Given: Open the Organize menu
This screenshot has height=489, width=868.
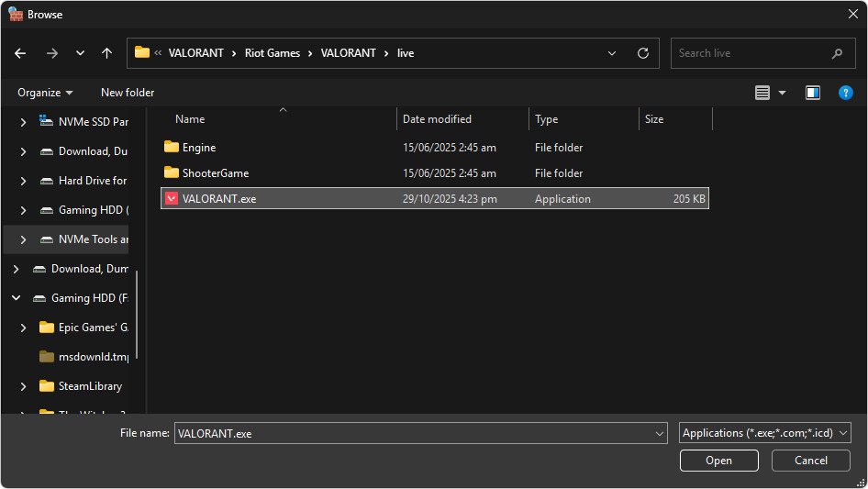Looking at the screenshot, I should 45,93.
